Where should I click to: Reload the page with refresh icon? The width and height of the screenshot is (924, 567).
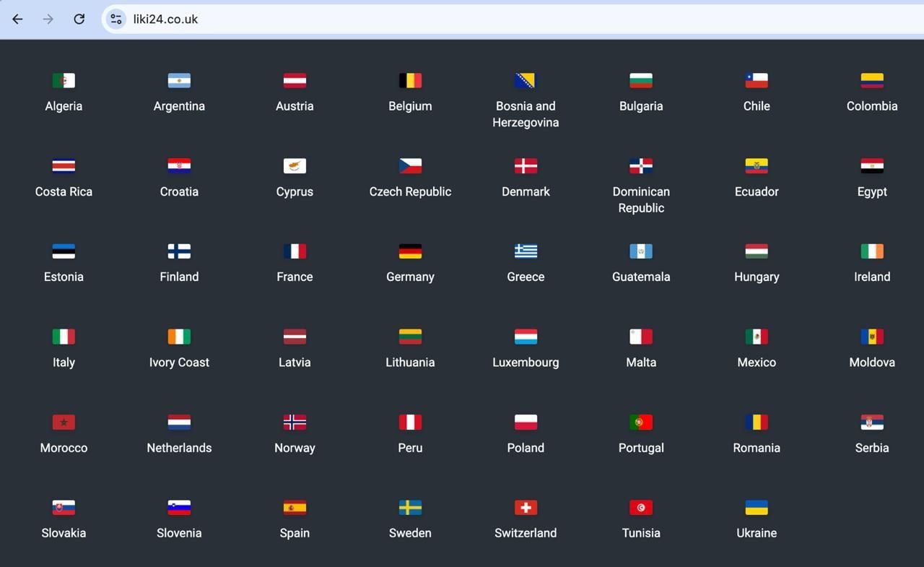click(79, 20)
